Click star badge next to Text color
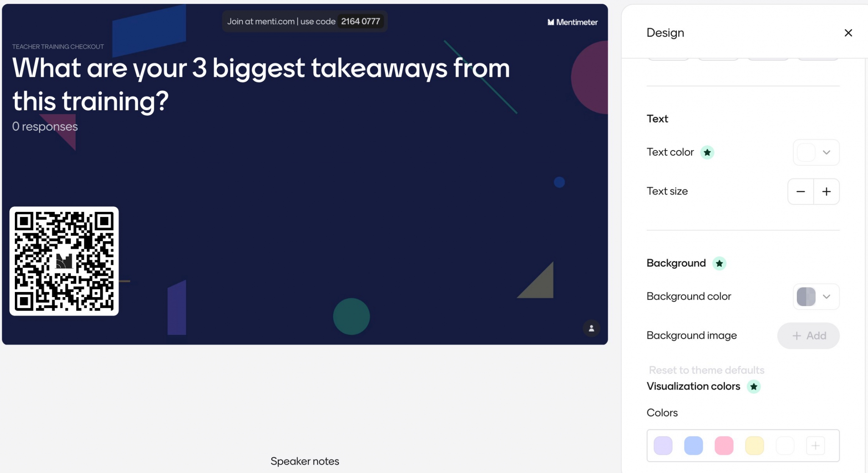 [x=707, y=153]
